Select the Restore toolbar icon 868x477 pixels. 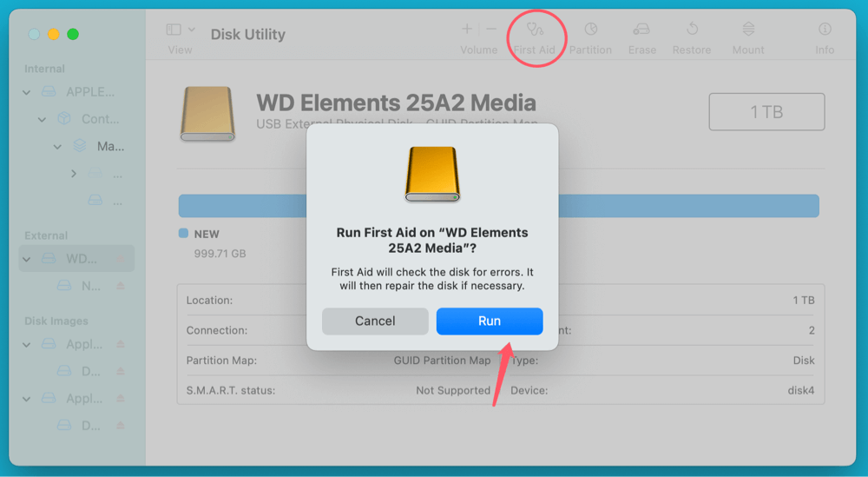pyautogui.click(x=692, y=30)
